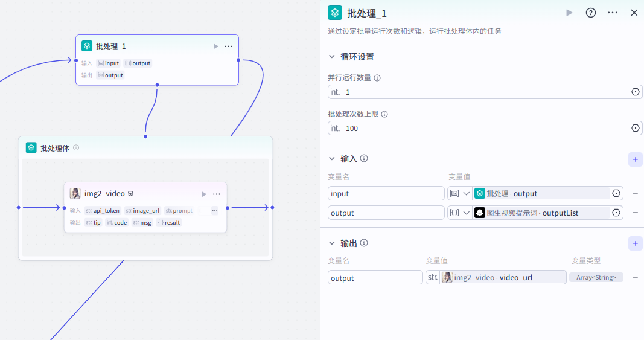The width and height of the screenshot is (644, 340).
Task: Show info for 输入 section
Action: tap(364, 158)
